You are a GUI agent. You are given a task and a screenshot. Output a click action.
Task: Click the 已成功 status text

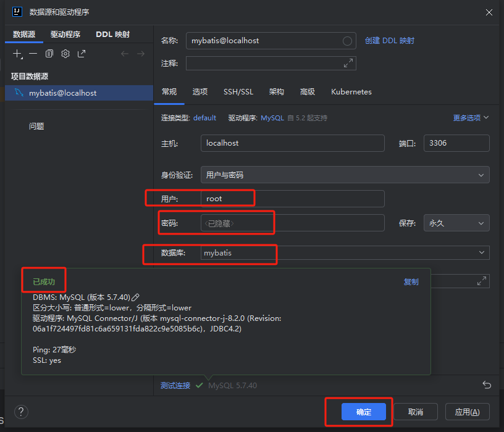click(x=44, y=281)
